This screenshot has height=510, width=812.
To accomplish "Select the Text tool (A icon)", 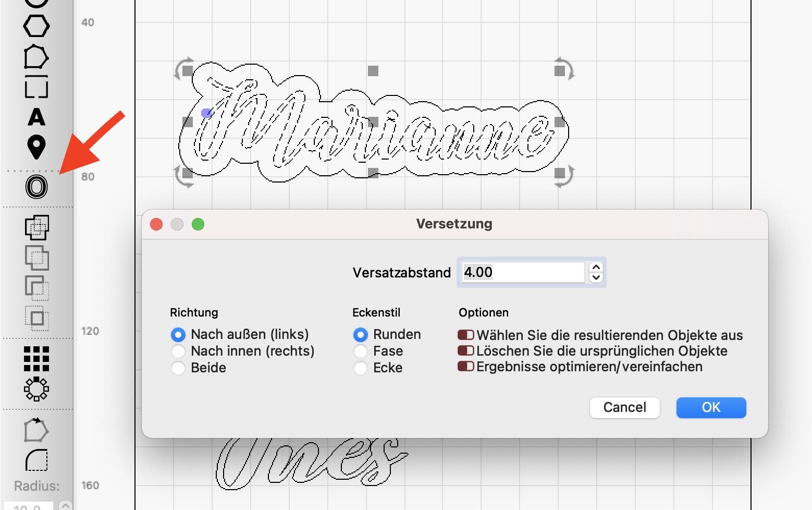I will pyautogui.click(x=36, y=117).
